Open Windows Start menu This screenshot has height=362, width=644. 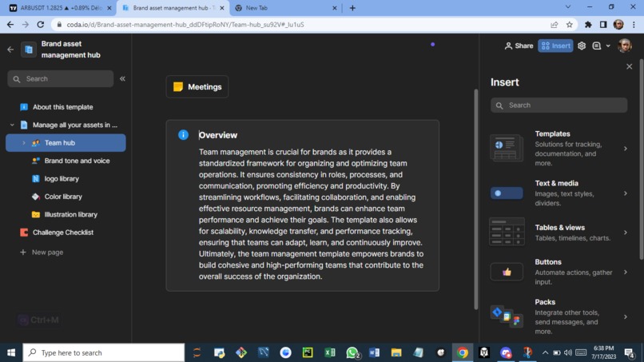coord(11,352)
